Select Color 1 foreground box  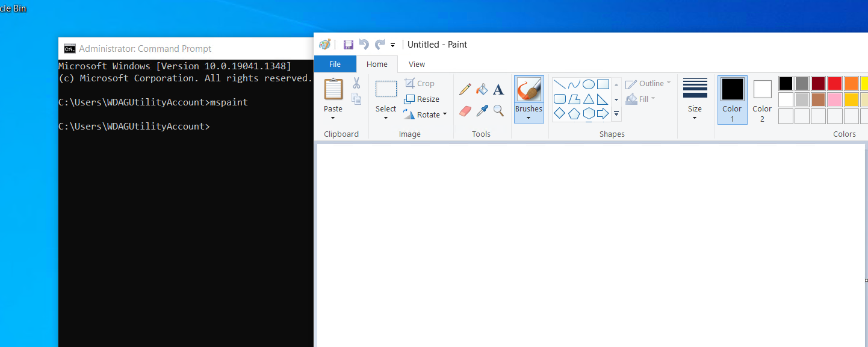click(x=732, y=99)
